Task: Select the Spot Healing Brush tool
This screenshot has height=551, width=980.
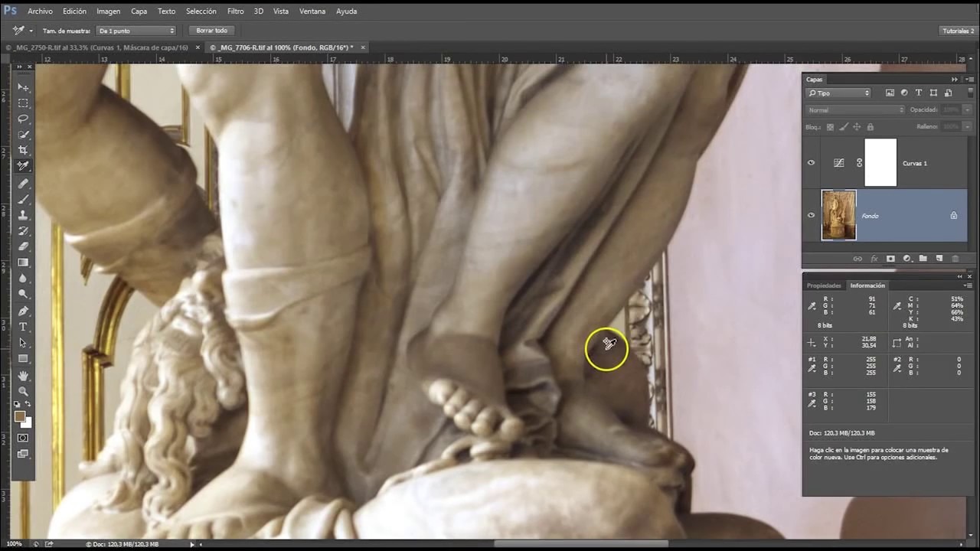Action: (x=23, y=184)
